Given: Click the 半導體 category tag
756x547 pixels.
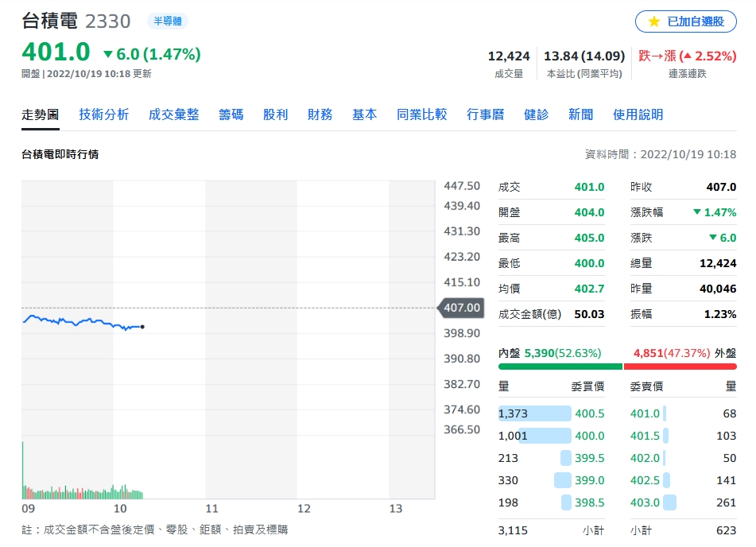Looking at the screenshot, I should pyautogui.click(x=167, y=21).
